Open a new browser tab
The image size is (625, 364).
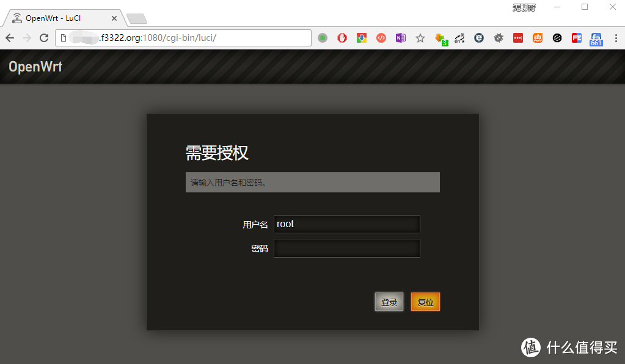point(137,18)
